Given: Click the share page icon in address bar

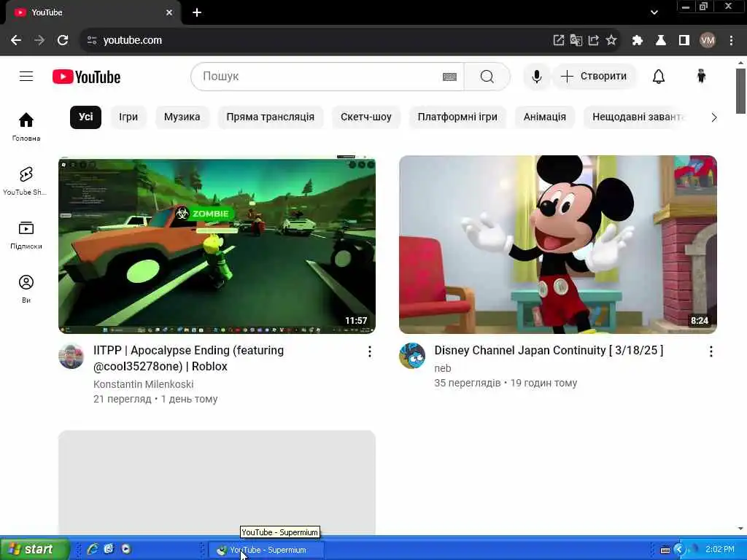Looking at the screenshot, I should 594,40.
